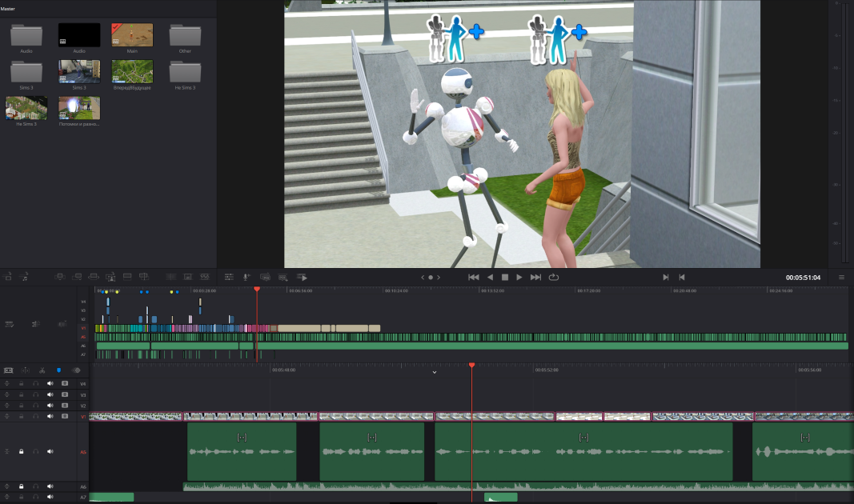Stop playback
Viewport: 854px width, 504px height.
coord(505,277)
